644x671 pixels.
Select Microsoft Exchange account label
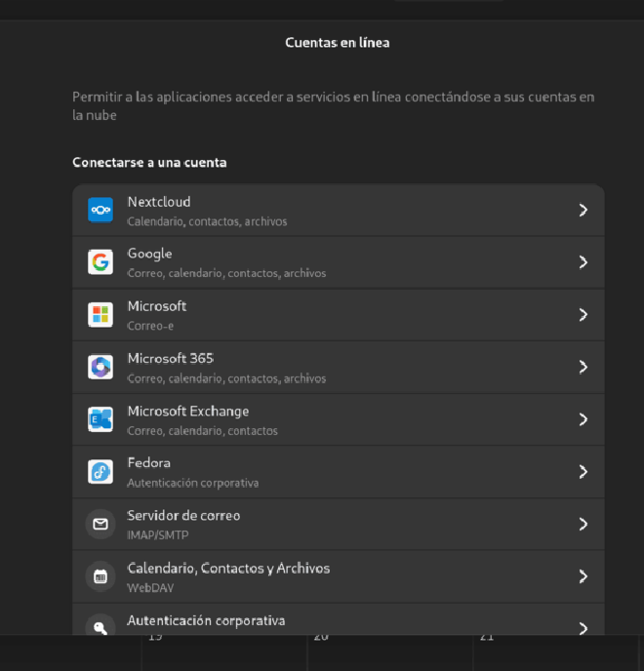[x=188, y=412]
